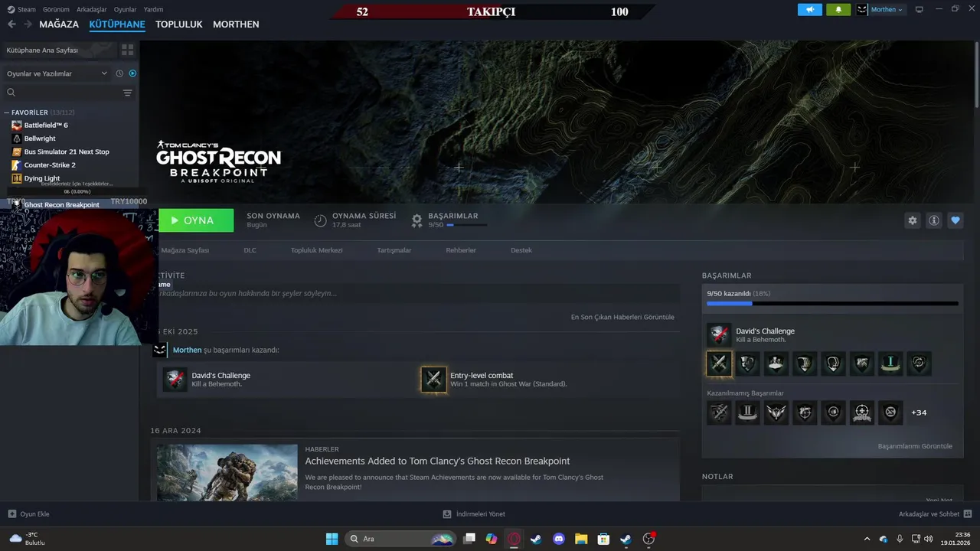Go forward with the right arrow
980x551 pixels.
point(28,24)
